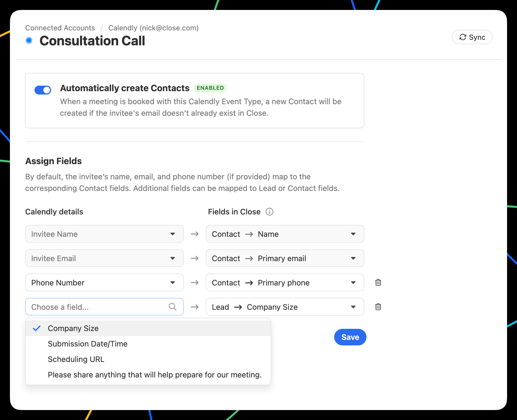Click the Calendly logo beside Consultation Call
517x420 pixels.
coord(29,41)
